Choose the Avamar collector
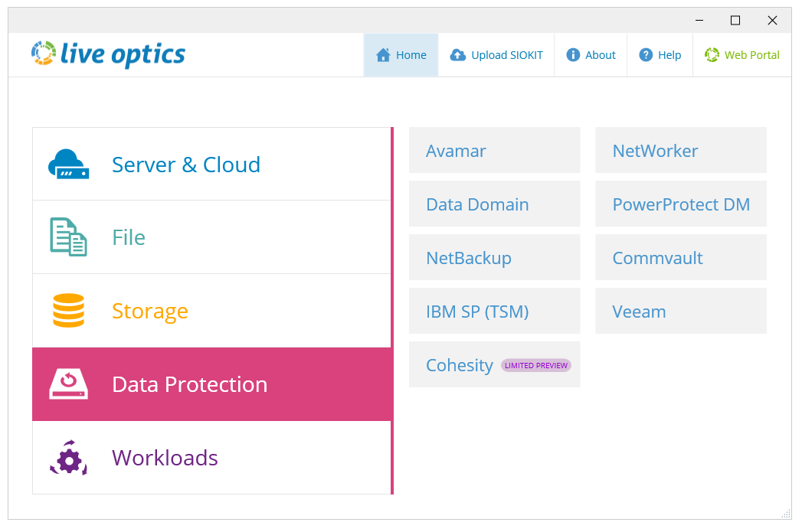Image resolution: width=802 pixels, height=532 pixels. pos(495,150)
